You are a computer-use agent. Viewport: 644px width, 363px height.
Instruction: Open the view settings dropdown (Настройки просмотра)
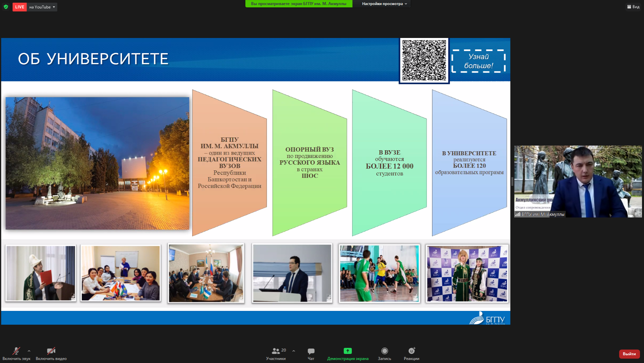point(384,4)
